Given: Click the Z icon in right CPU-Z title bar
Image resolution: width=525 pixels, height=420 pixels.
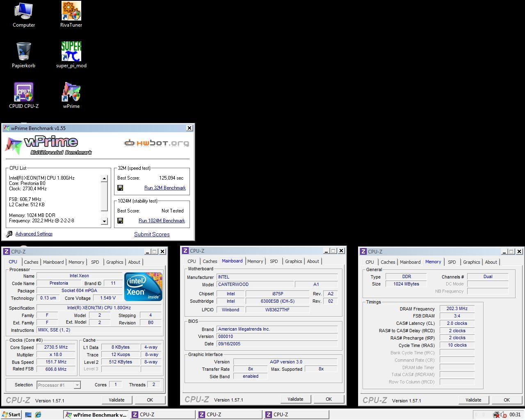Looking at the screenshot, I should [x=363, y=251].
